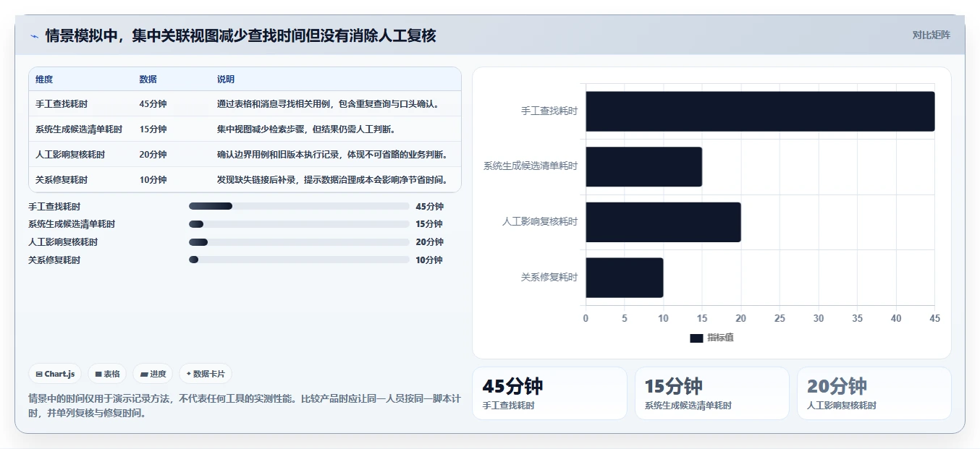The image size is (980, 449).
Task: Click the 系统生成候选清单耗时 progress bar
Action: [x=299, y=224]
